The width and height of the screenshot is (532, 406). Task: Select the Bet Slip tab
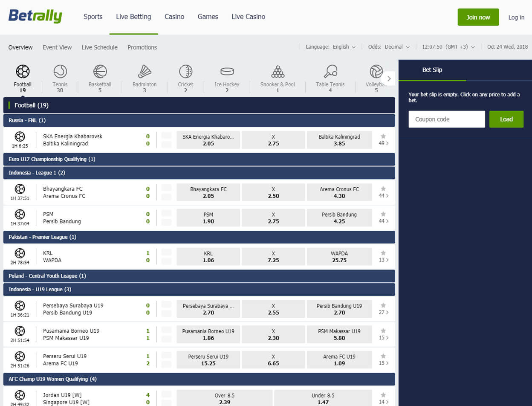click(432, 70)
